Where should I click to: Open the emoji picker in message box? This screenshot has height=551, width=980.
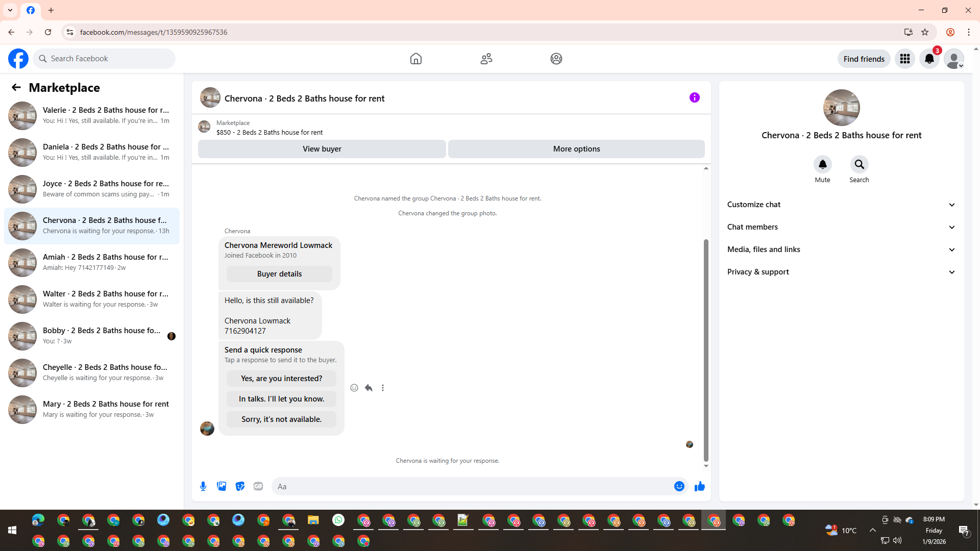pos(679,486)
